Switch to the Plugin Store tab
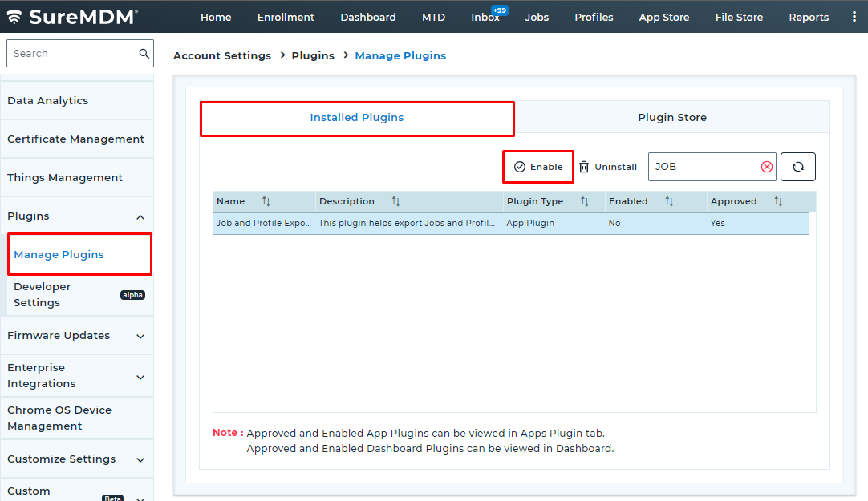Viewport: 868px width, 501px height. pyautogui.click(x=672, y=116)
